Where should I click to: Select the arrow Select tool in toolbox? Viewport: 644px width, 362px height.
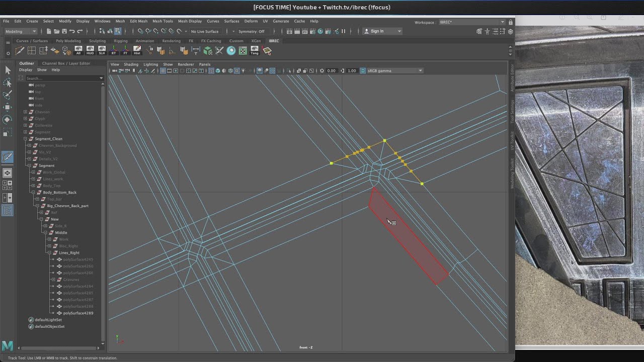8,70
